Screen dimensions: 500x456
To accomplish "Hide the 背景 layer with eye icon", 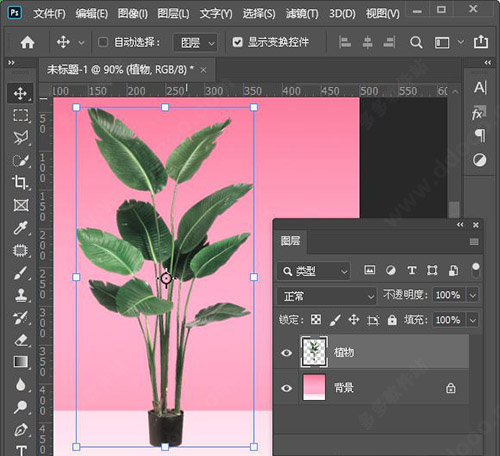I will coord(286,388).
